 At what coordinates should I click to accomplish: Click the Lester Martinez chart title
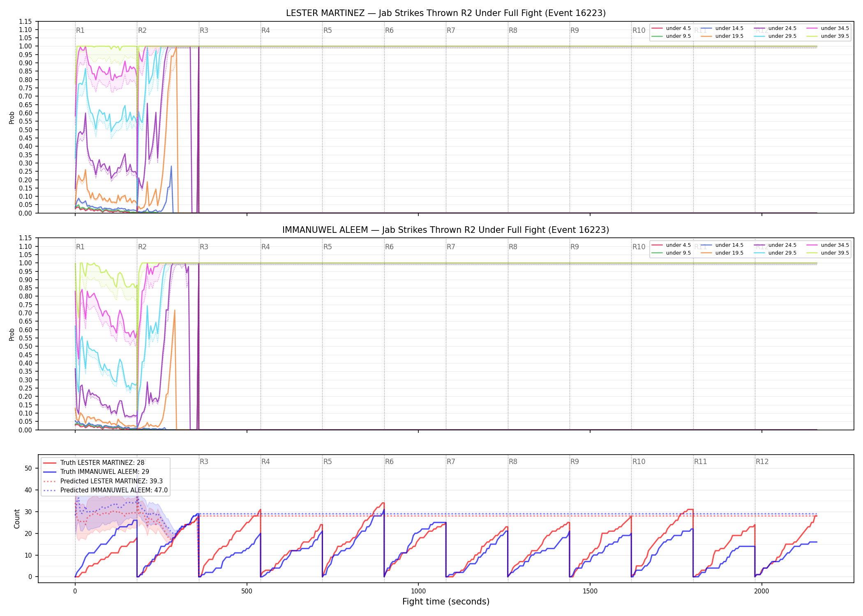pyautogui.click(x=446, y=13)
